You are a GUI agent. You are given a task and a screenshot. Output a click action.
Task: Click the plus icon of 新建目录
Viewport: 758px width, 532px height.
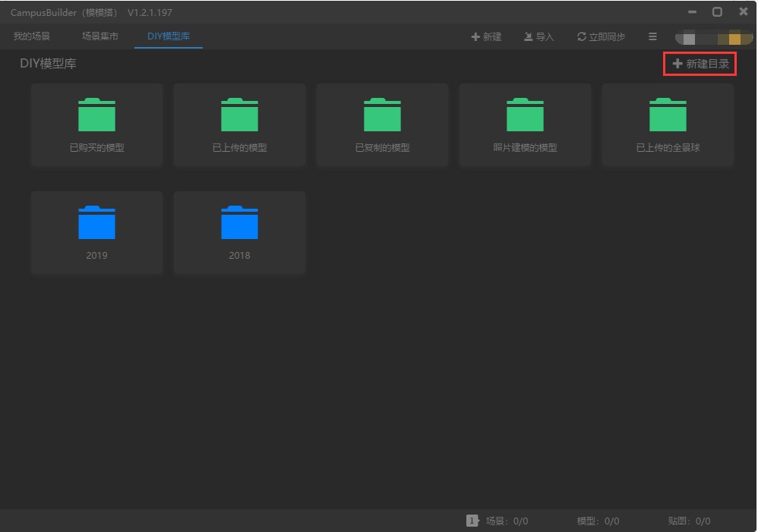click(677, 64)
